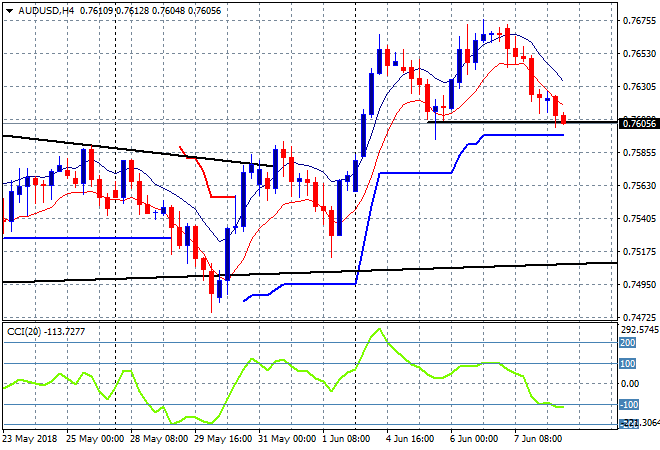Click the 0.74950 price axis label
The height and width of the screenshot is (450, 660).
[x=639, y=285]
